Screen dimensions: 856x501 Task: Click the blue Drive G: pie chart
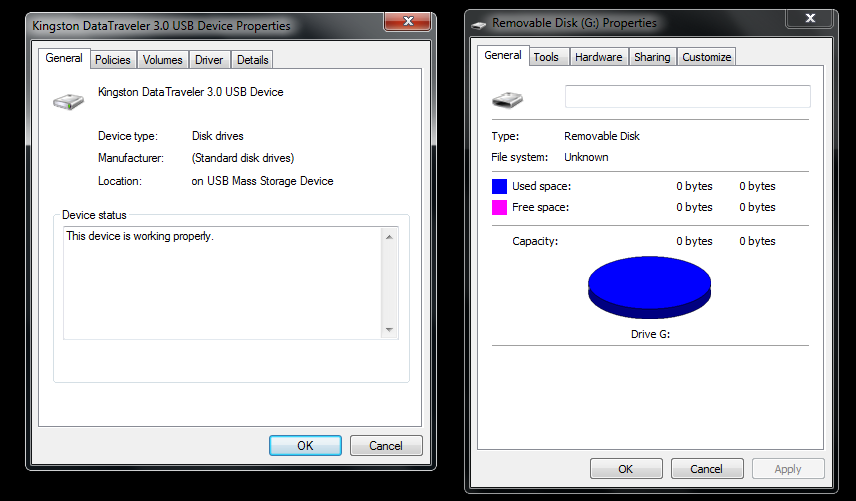click(x=649, y=287)
